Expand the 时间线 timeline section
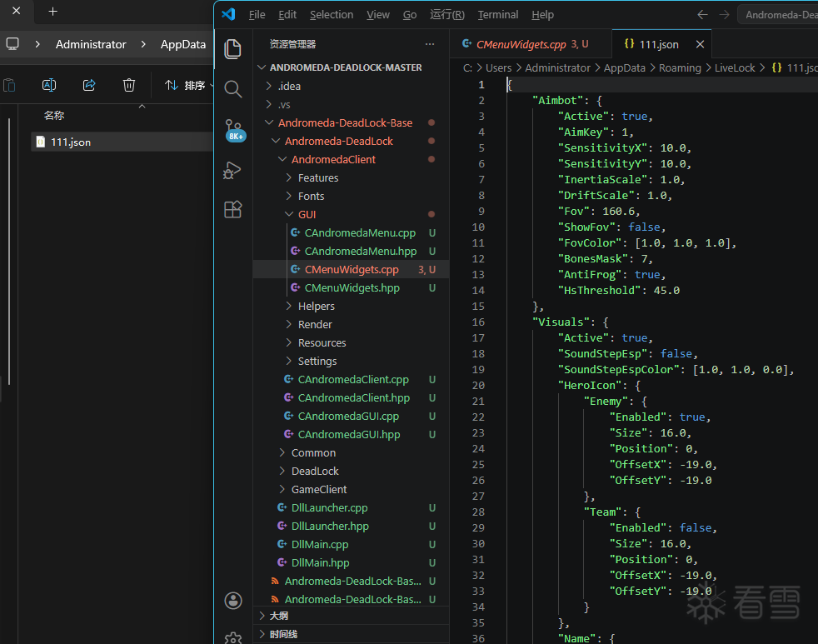Image resolution: width=818 pixels, height=644 pixels. pos(351,634)
